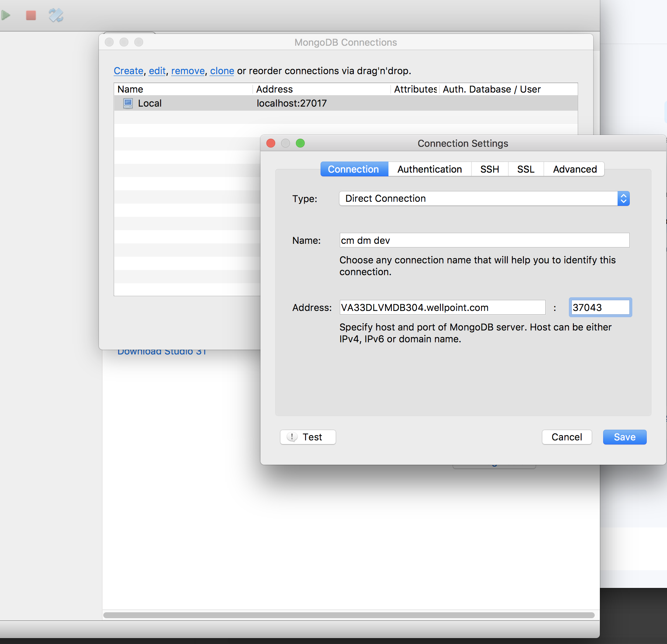Viewport: 667px width, 644px height.
Task: Click the Test connection button
Action: coord(308,437)
